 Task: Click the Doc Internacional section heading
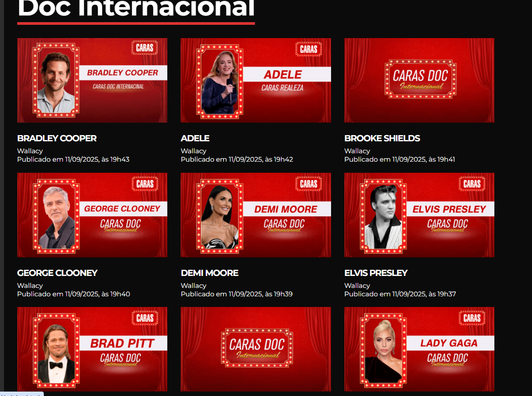click(x=136, y=9)
